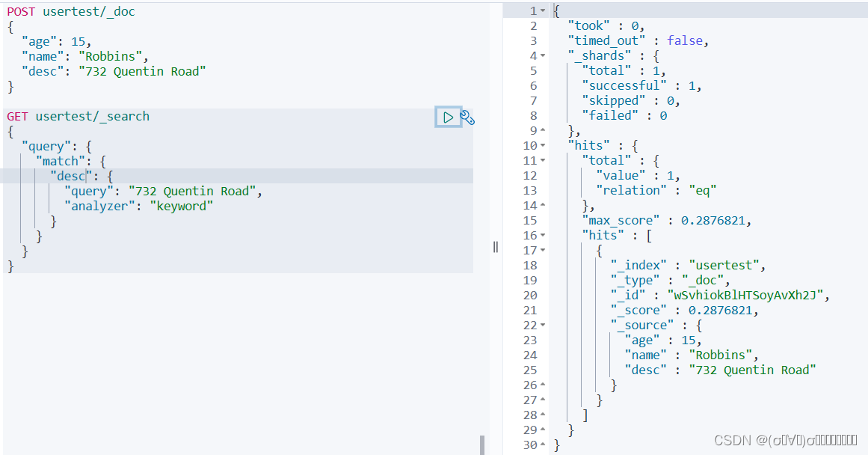Click the "_id" value wSvhiokBlHTSoyAvXh2J
This screenshot has height=455, width=868.
(745, 296)
